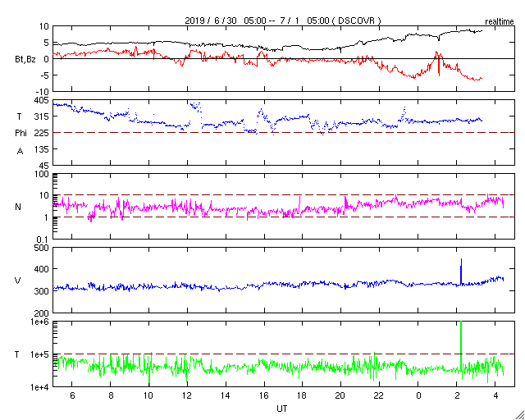Screen dimensions: 525x420
Task: Click the 18 tick on the time axis
Action: [302, 395]
